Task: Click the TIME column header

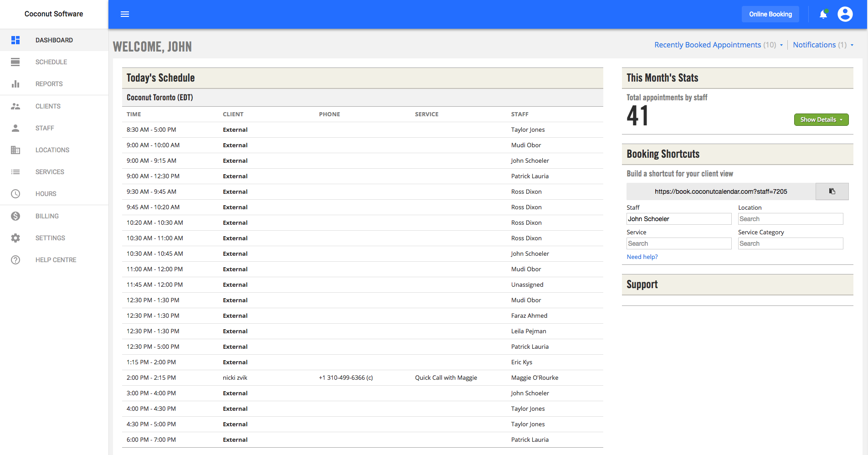Action: tap(134, 114)
